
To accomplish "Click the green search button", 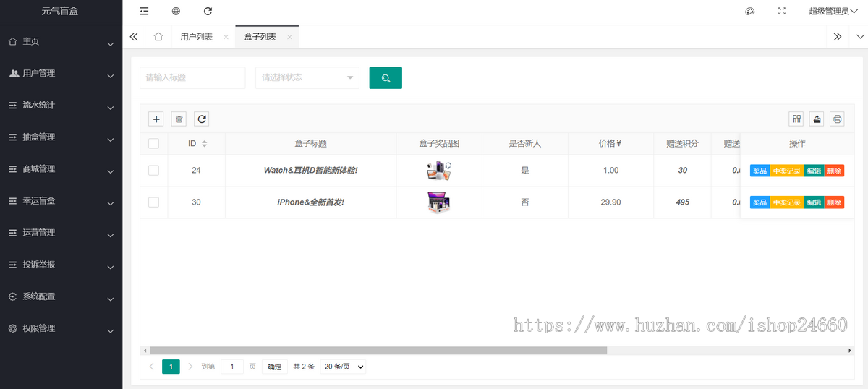I will [386, 78].
